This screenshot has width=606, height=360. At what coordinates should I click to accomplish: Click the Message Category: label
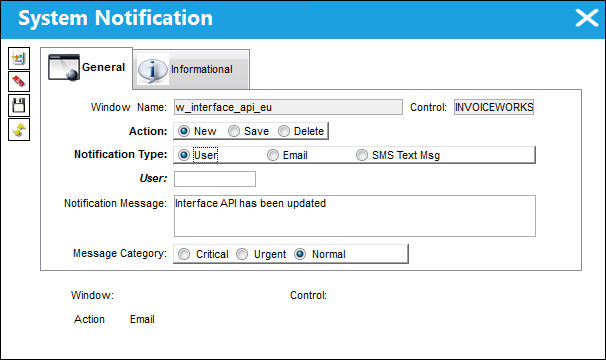point(120,253)
